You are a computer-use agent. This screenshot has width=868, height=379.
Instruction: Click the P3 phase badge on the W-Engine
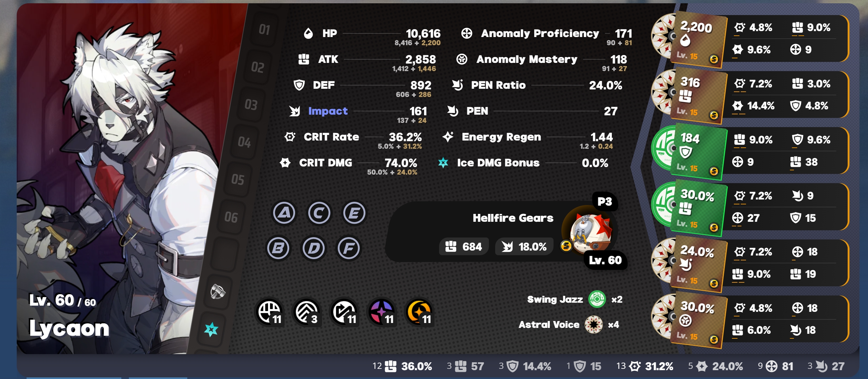coord(604,201)
